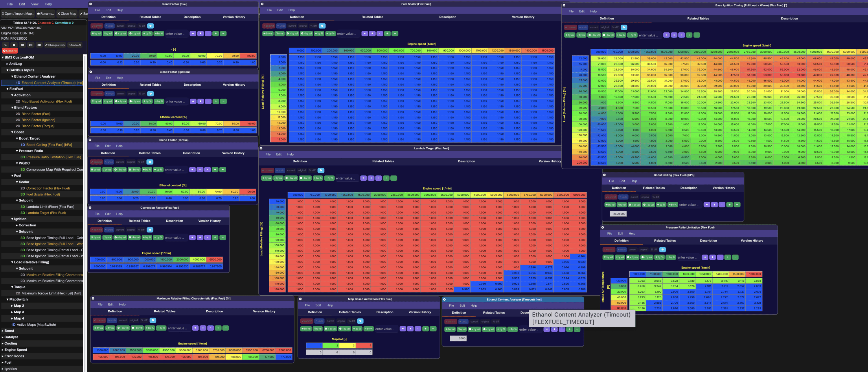Screen dimensions: 868x372
Task: Click green minus button in Base Ignition Timing window
Action: coord(697,35)
